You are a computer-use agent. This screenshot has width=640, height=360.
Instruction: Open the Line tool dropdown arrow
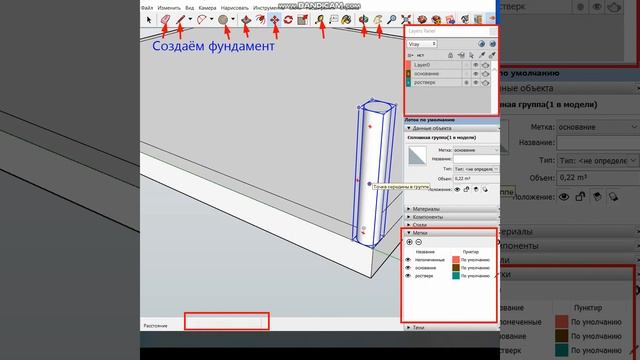[x=190, y=19]
